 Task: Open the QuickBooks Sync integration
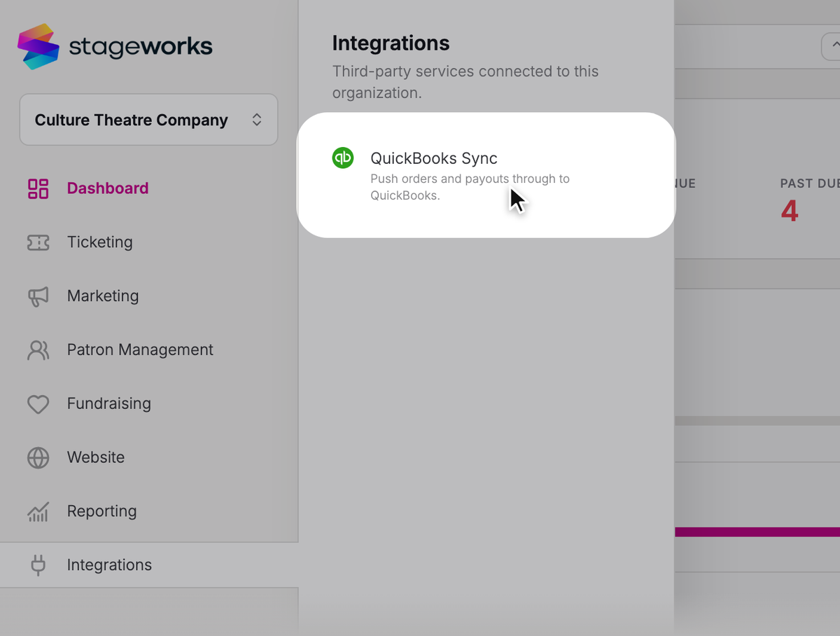click(x=486, y=175)
